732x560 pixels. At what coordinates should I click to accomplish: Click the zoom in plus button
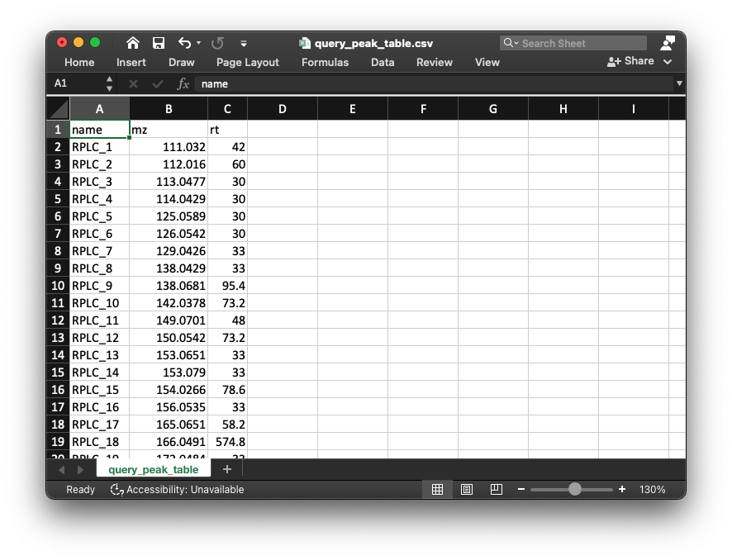(622, 489)
